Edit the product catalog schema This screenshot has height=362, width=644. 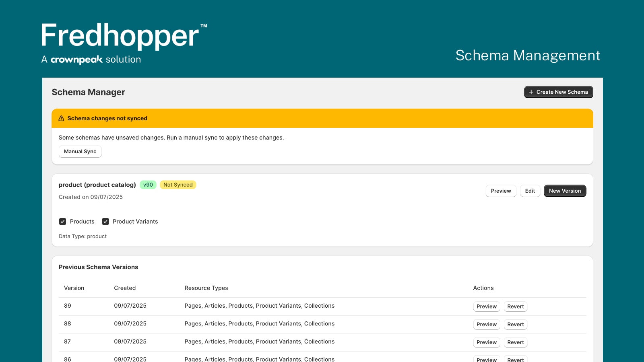[x=530, y=191]
